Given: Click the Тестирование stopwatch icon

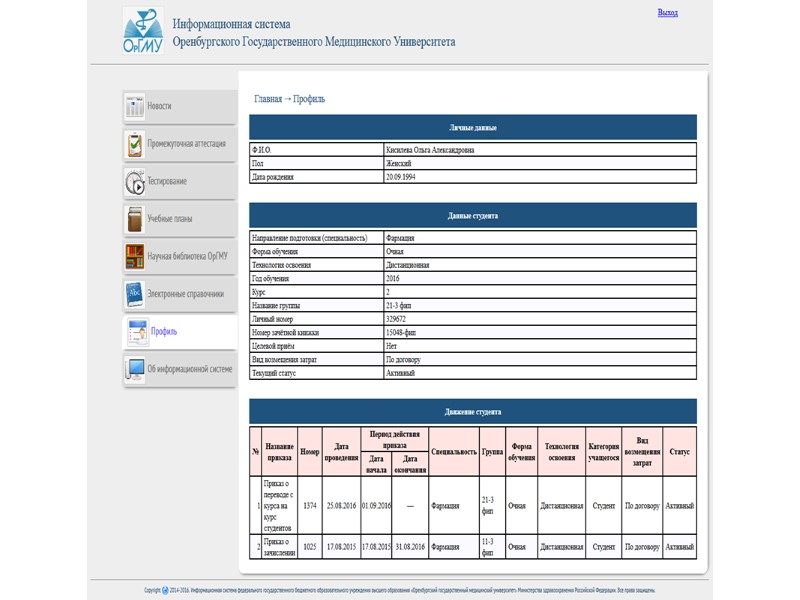Looking at the screenshot, I should [135, 182].
